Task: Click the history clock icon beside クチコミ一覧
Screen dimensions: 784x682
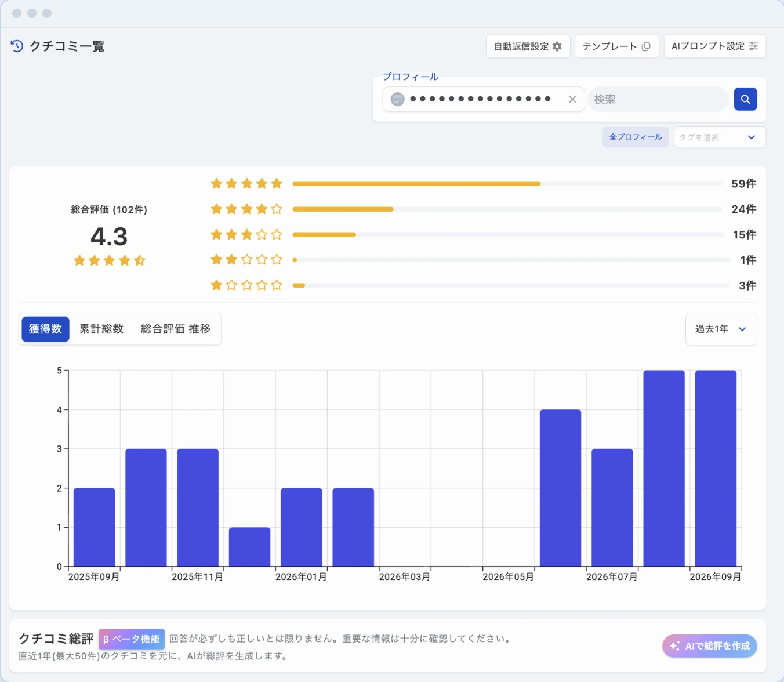Action: (17, 46)
